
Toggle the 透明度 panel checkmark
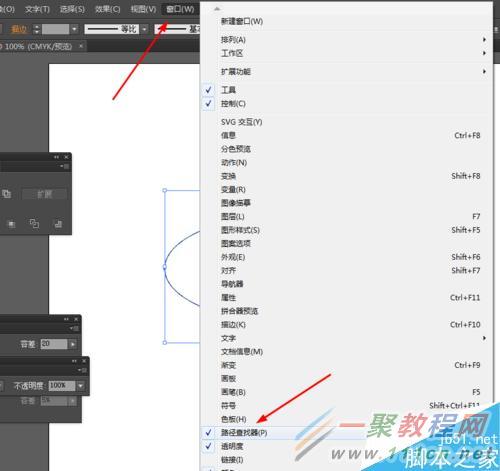(x=208, y=446)
